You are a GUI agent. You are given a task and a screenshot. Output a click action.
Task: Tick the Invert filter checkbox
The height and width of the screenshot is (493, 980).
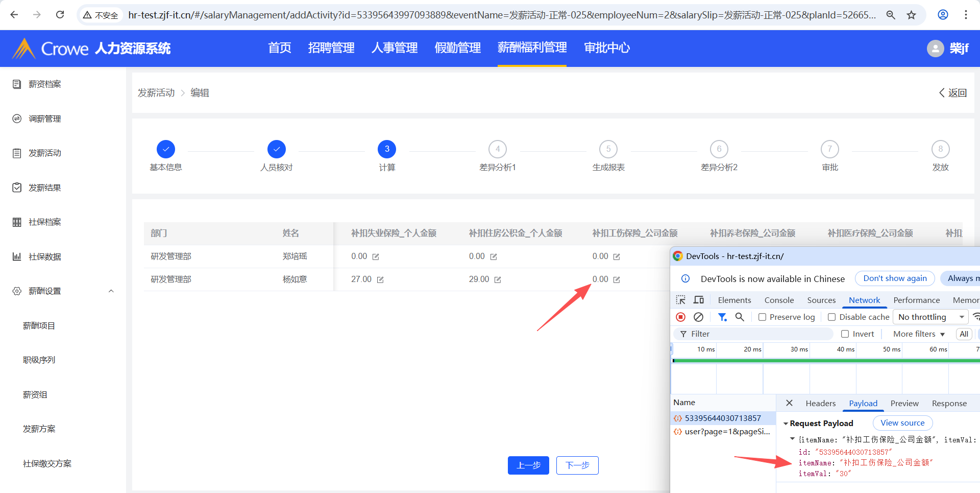845,334
